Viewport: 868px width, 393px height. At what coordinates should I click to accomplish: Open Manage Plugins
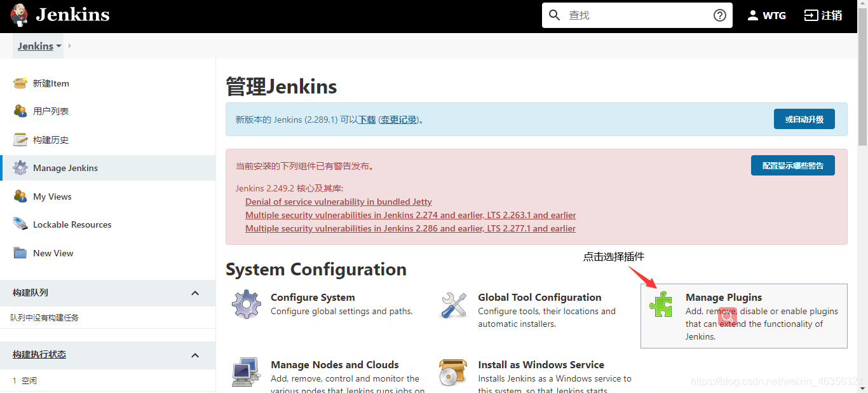point(724,297)
